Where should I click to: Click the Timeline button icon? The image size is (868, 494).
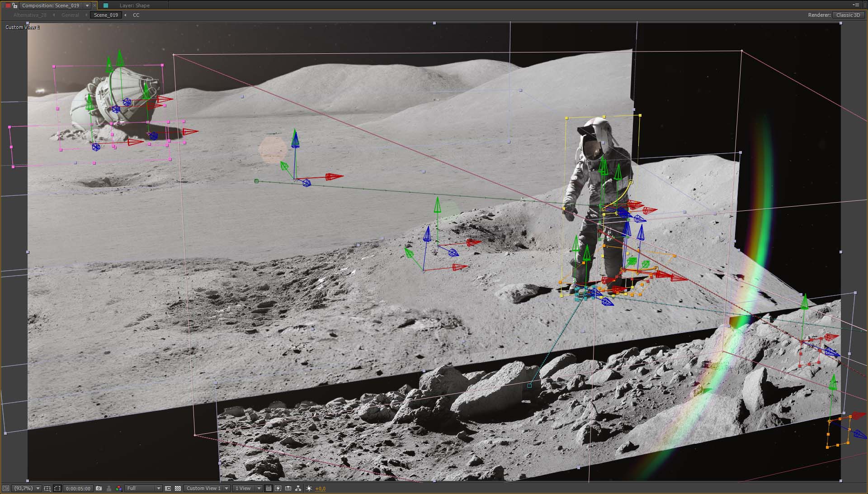pos(288,489)
